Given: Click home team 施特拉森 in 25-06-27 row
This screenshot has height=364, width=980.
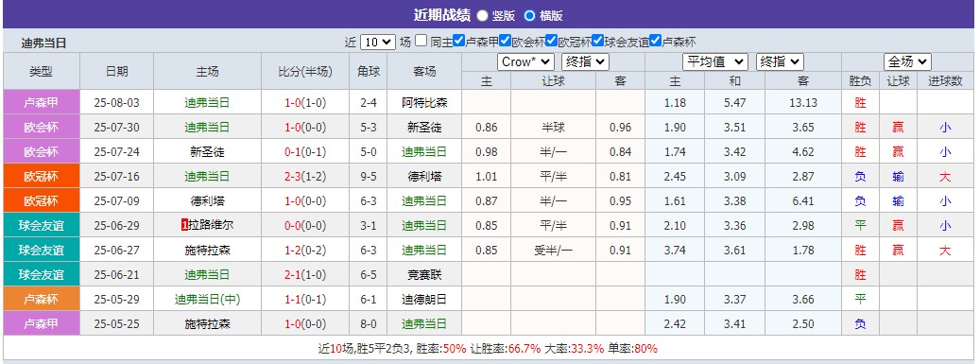Looking at the screenshot, I should click(208, 251).
